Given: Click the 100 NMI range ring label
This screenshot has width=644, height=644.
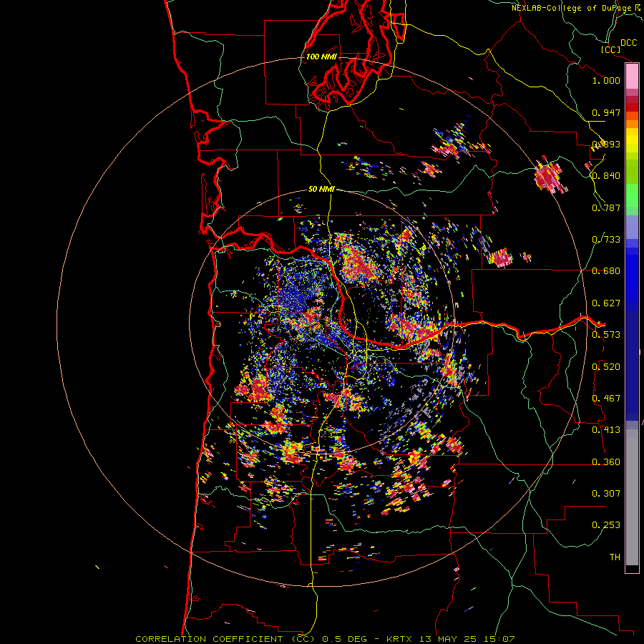Looking at the screenshot, I should [321, 57].
